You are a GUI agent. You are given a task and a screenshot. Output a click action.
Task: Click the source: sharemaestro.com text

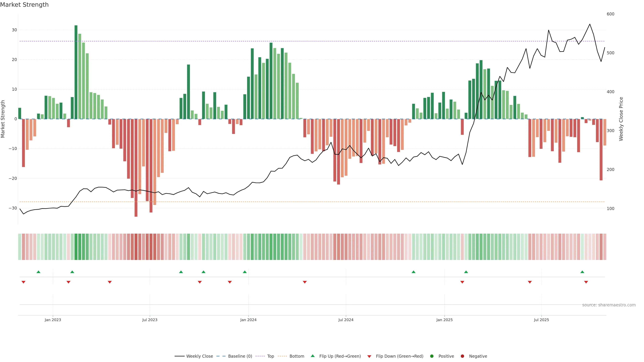(609, 305)
